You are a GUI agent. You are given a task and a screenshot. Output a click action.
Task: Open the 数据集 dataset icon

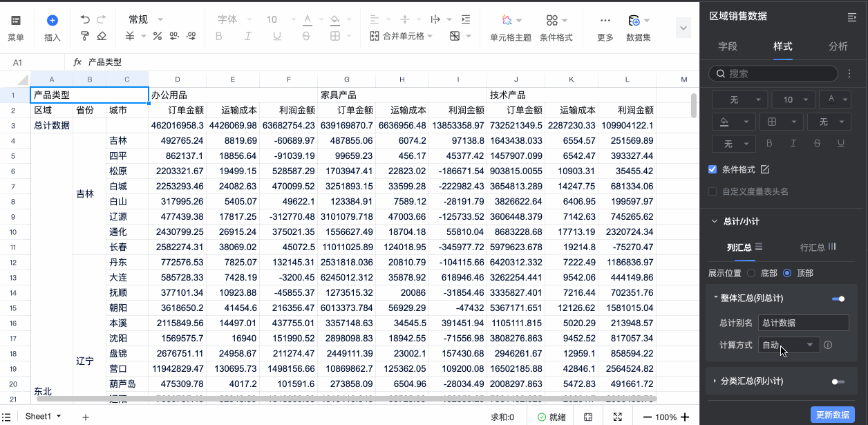pos(634,20)
